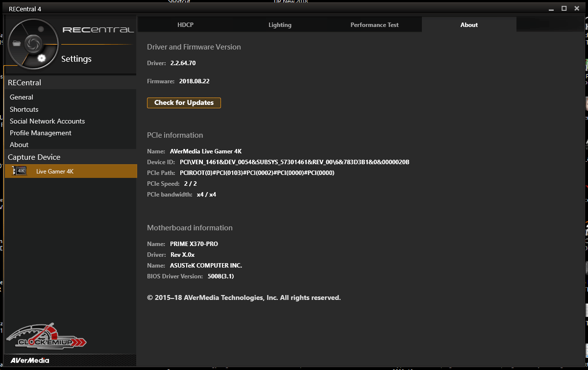The image size is (588, 370).
Task: Open General settings in the sidebar
Action: (22, 98)
